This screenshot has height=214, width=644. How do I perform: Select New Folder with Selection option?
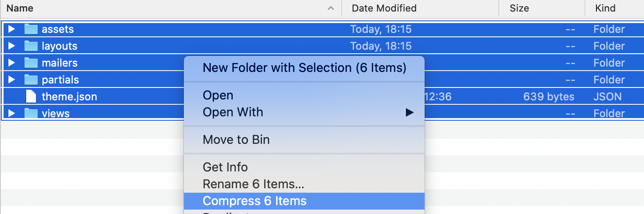point(304,68)
